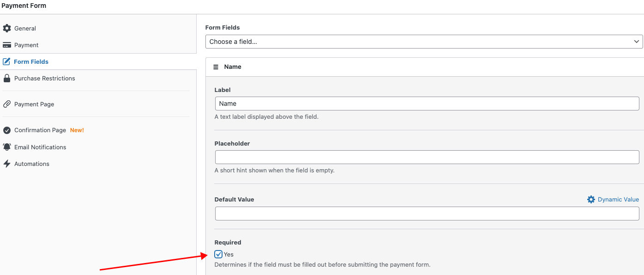Click the Payment credit card icon
Screen dimensions: 644x275
(7, 45)
